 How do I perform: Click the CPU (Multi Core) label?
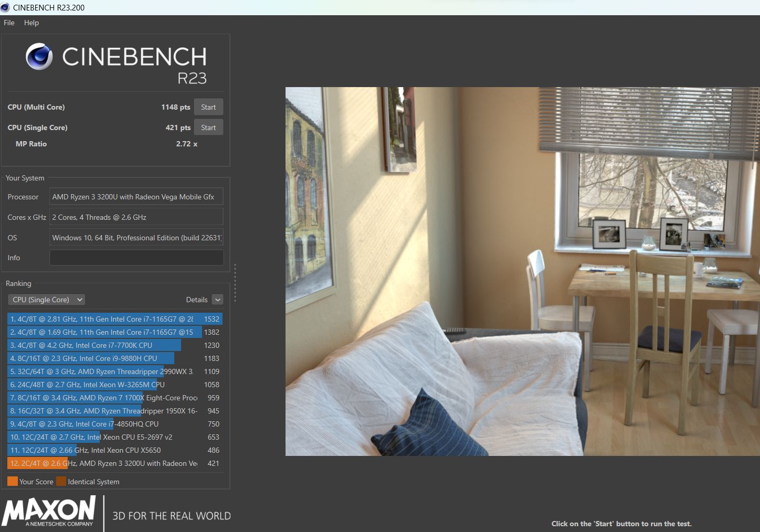(36, 107)
